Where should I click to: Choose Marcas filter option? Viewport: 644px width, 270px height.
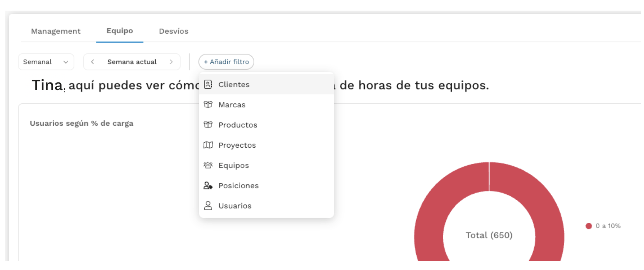click(x=266, y=105)
